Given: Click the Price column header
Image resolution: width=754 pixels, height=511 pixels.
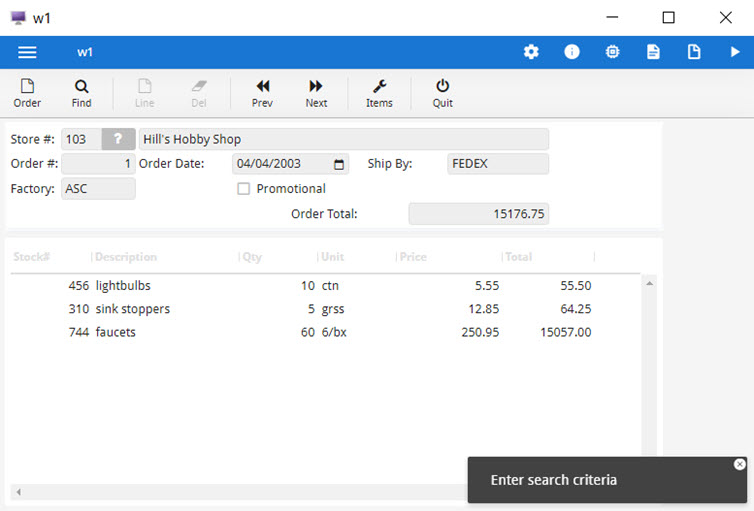Looking at the screenshot, I should coord(413,257).
